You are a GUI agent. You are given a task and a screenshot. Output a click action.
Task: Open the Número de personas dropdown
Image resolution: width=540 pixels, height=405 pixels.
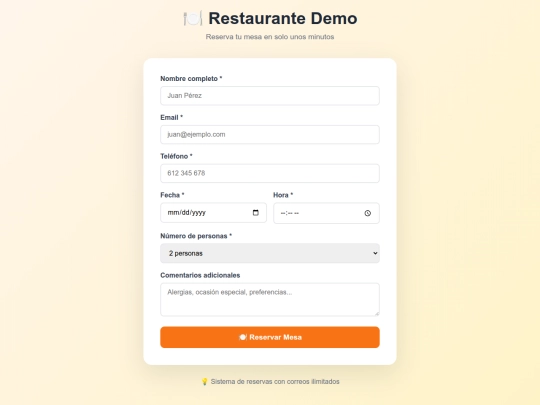(x=270, y=253)
